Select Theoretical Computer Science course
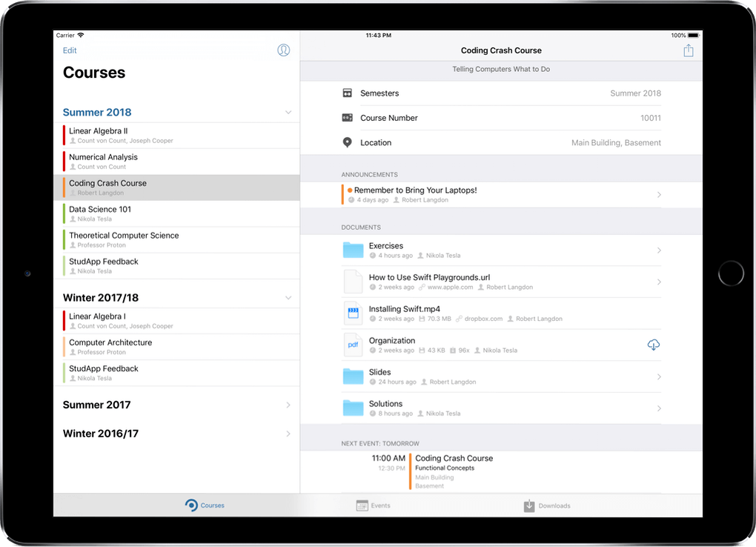 (177, 239)
